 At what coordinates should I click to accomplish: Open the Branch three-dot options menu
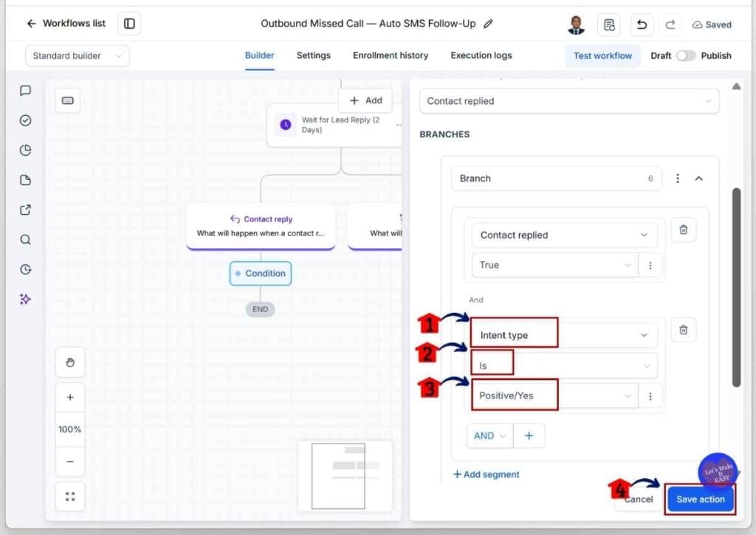pyautogui.click(x=678, y=179)
